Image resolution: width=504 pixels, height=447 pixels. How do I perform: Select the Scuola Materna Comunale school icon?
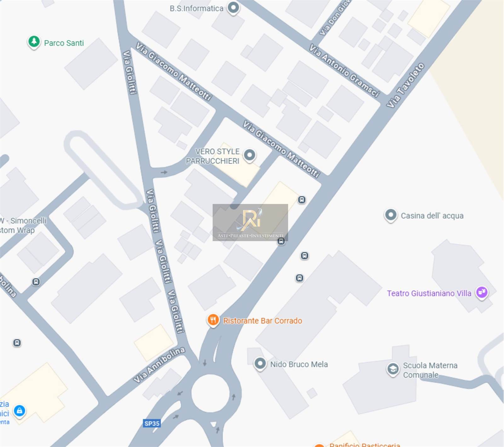point(393,369)
